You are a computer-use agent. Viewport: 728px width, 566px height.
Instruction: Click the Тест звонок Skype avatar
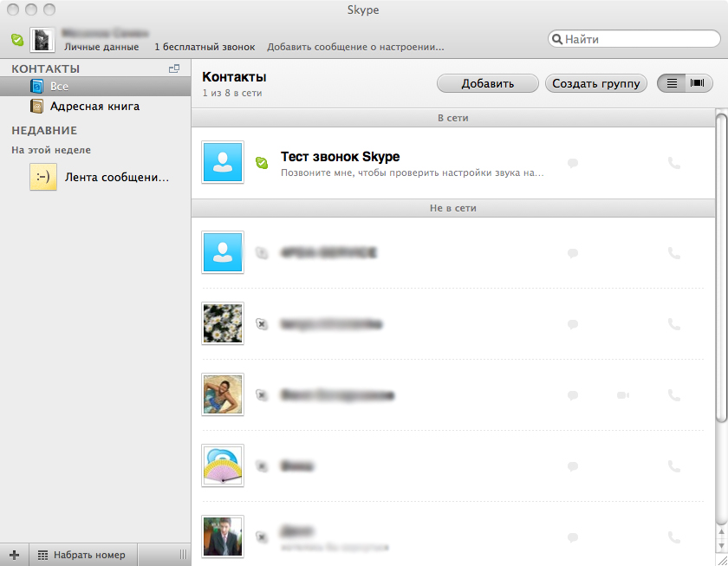coord(223,162)
